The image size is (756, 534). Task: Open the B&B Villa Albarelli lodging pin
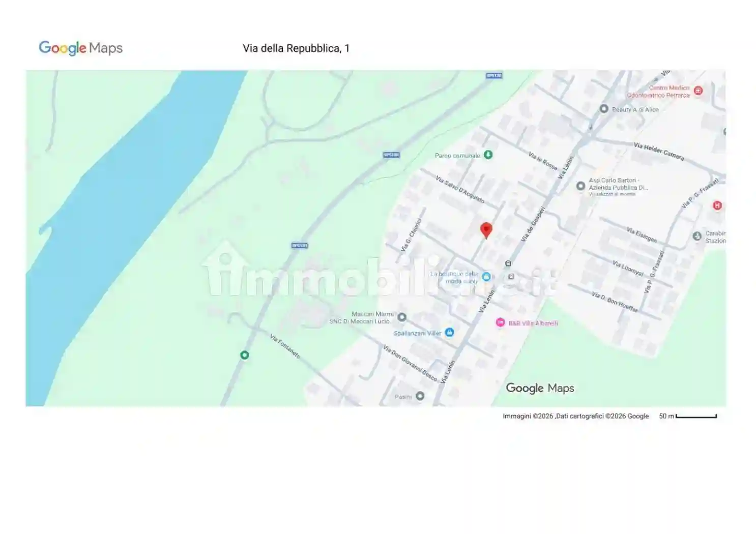(500, 322)
